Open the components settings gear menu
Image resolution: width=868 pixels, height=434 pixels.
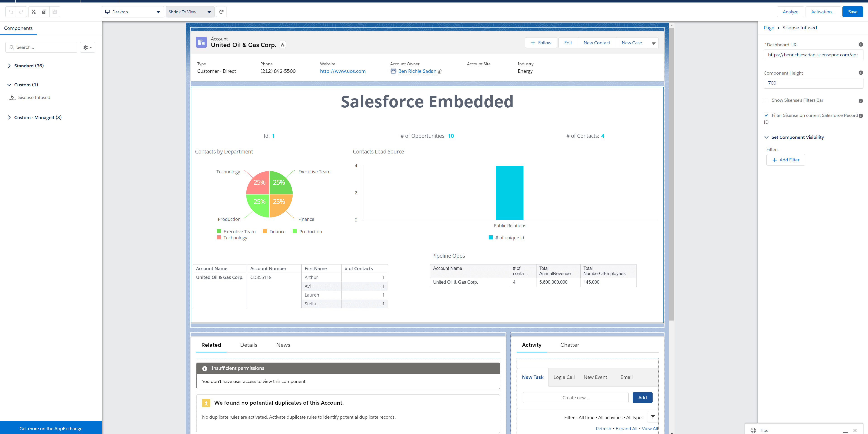(x=88, y=47)
